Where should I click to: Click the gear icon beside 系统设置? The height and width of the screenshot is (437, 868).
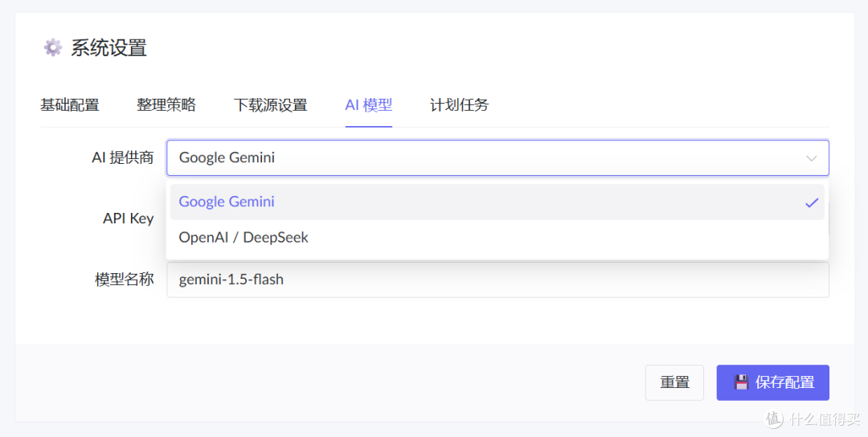point(53,47)
